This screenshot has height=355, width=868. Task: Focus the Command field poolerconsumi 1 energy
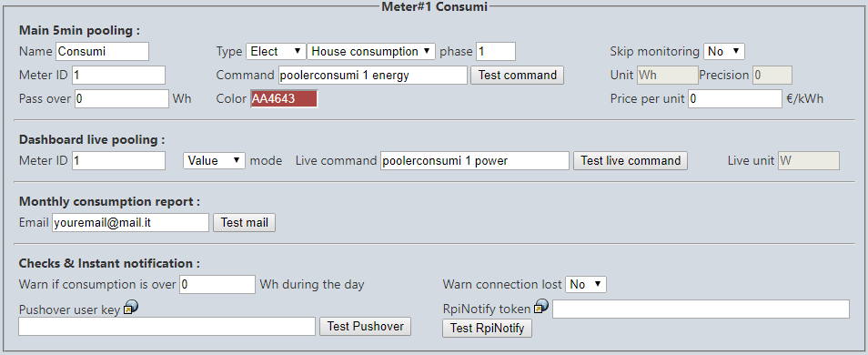point(372,76)
